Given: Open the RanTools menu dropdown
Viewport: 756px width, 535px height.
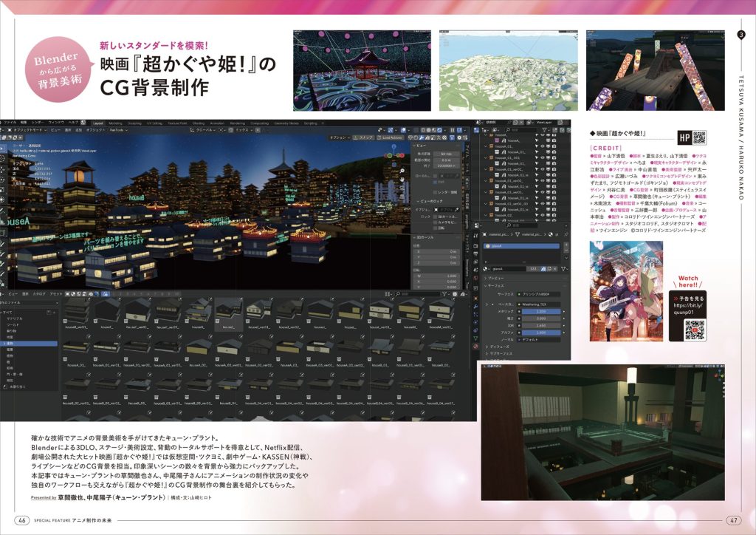Looking at the screenshot, I should (119, 130).
